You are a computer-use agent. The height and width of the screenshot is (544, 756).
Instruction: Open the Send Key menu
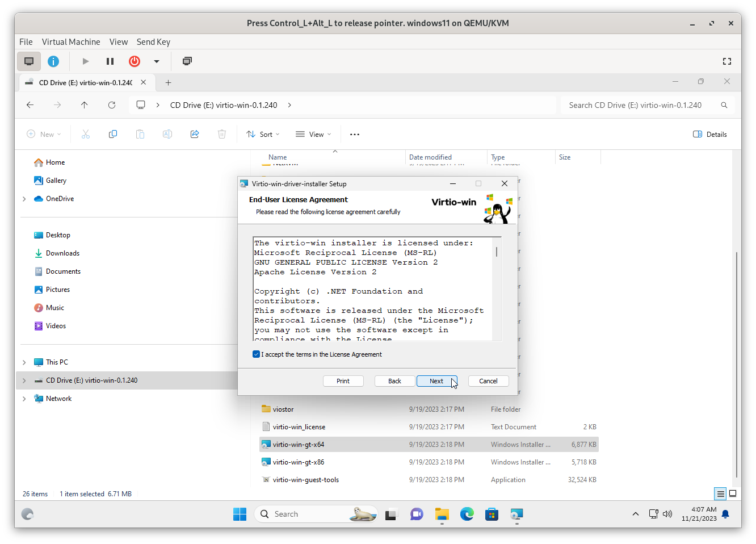(153, 42)
